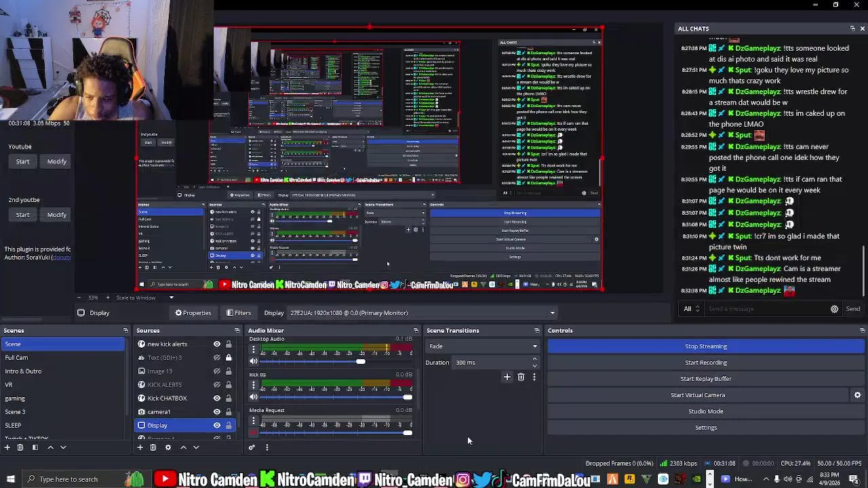Viewport: 868px width, 488px height.
Task: Open virtual camera settings gear icon
Action: [857, 395]
